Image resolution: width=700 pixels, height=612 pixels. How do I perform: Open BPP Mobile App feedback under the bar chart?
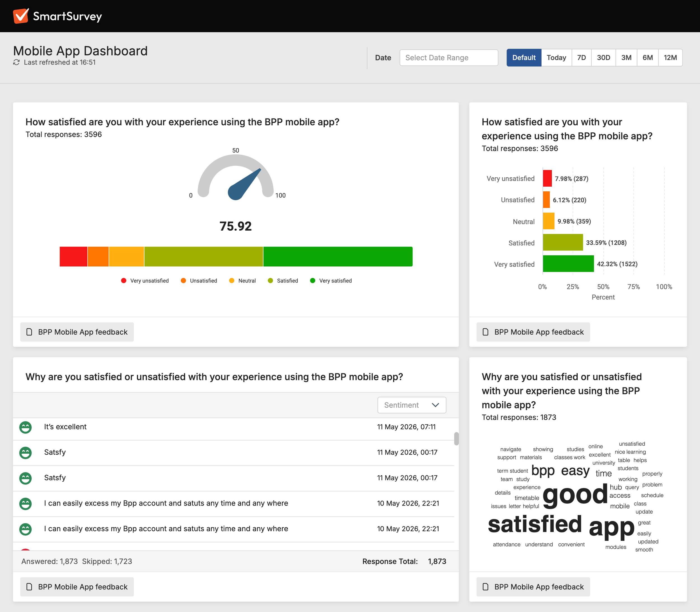coord(533,332)
